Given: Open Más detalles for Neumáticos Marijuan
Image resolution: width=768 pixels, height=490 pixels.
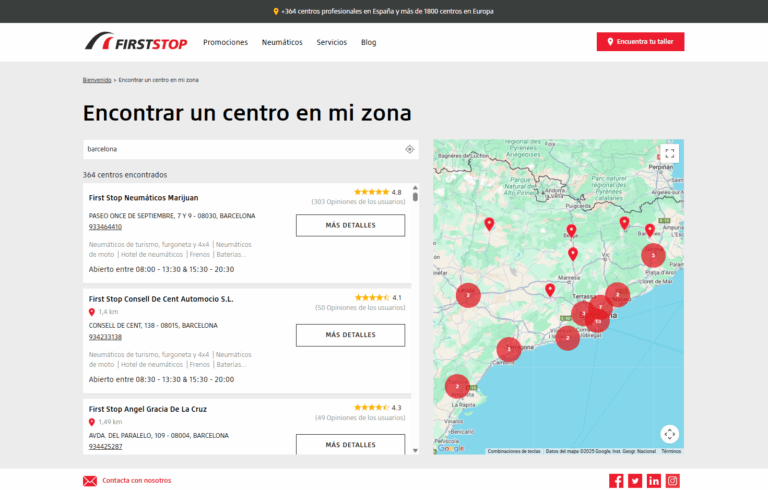Looking at the screenshot, I should coord(350,225).
